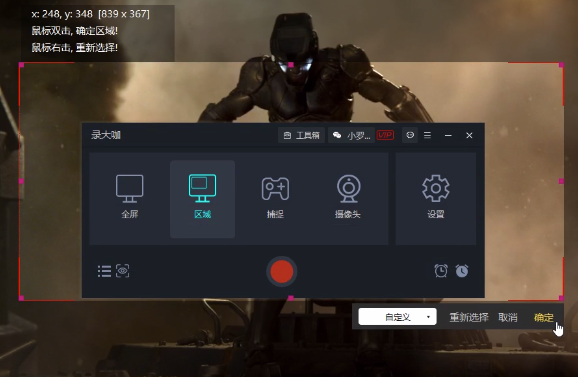Click the top-right corner selection handle
The image size is (578, 377).
tap(561, 65)
